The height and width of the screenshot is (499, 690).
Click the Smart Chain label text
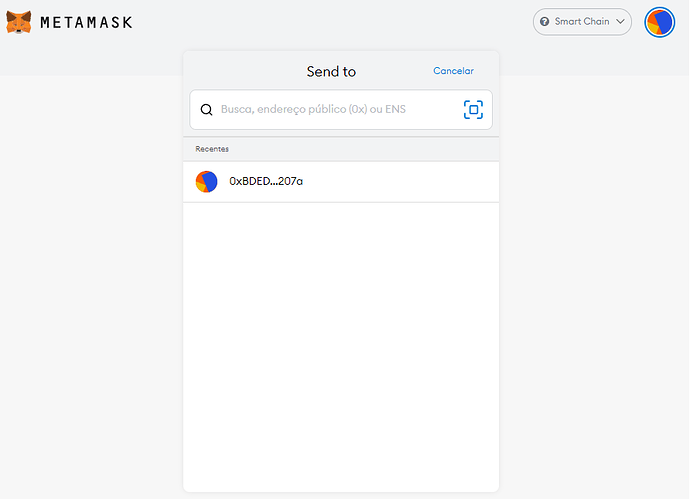tap(582, 22)
